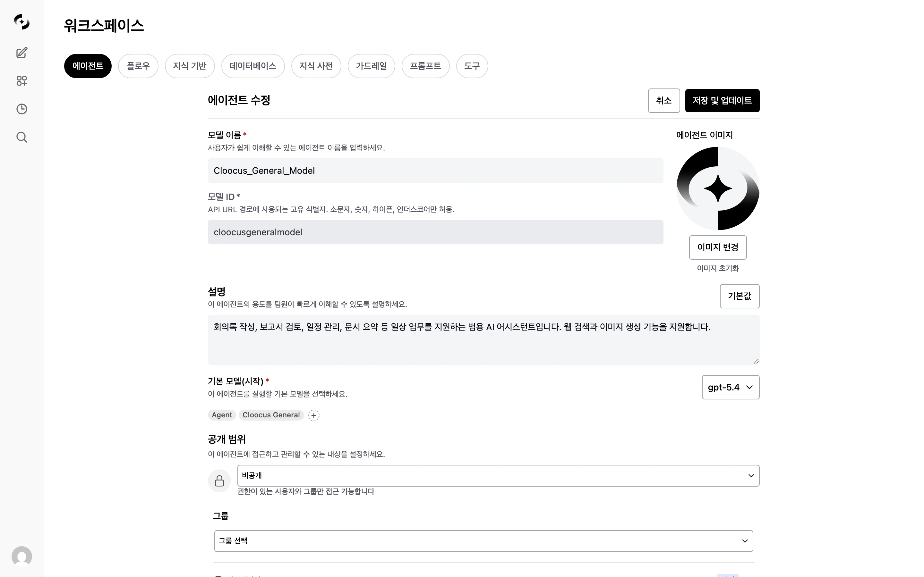Open the 지식 기반 tab
The width and height of the screenshot is (924, 577).
[x=190, y=66]
